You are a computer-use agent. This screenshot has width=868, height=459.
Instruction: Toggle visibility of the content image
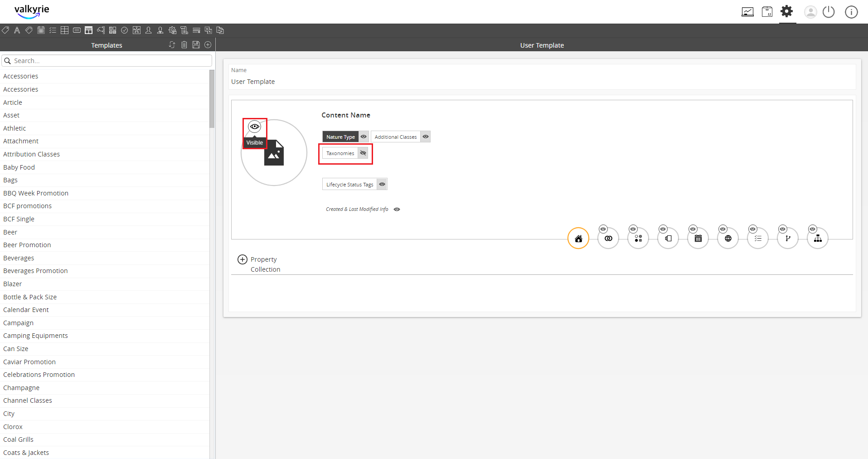point(255,127)
